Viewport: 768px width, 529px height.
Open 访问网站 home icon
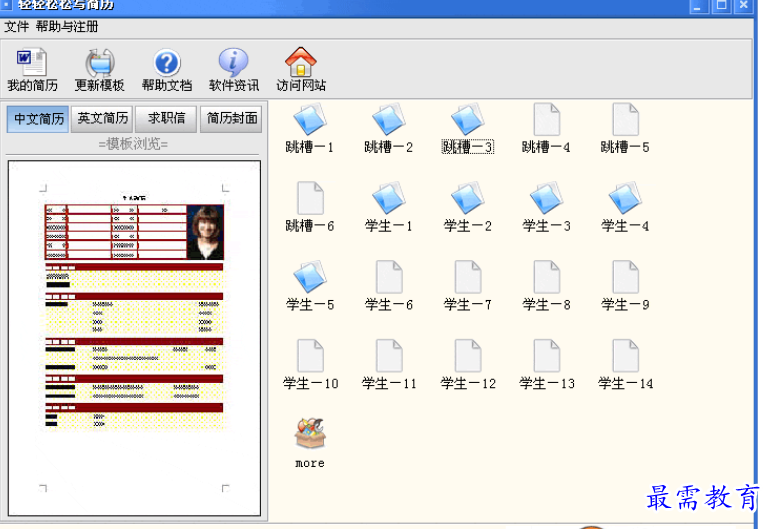pos(301,62)
